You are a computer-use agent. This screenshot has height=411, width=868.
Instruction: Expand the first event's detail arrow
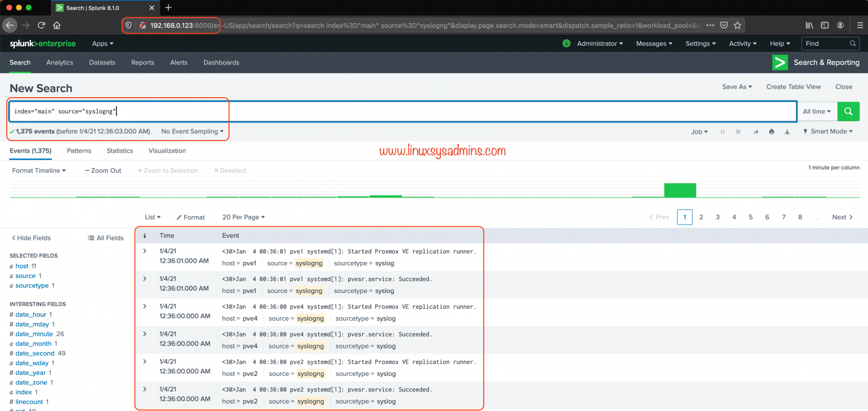[144, 251]
